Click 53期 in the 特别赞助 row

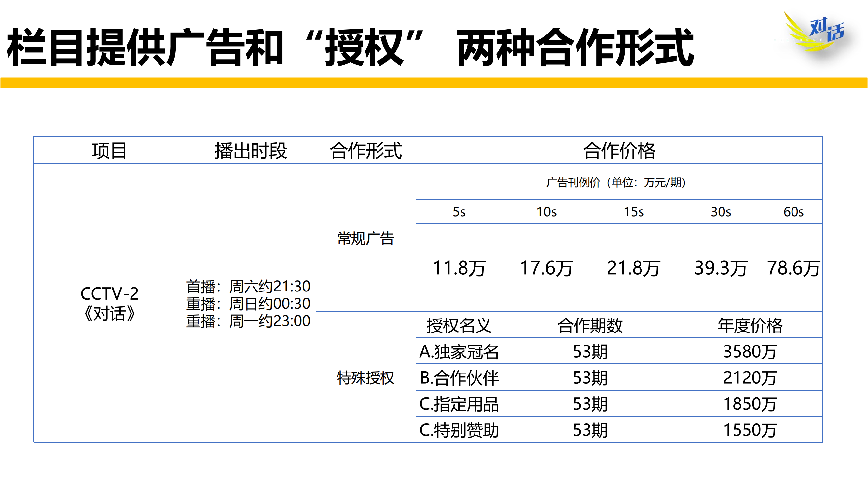click(x=590, y=430)
